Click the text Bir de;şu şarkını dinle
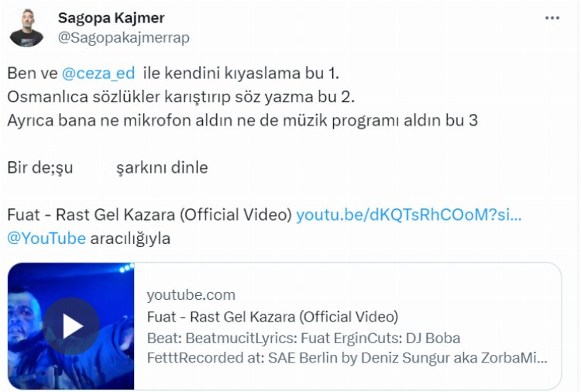The image size is (581, 392). (x=108, y=168)
